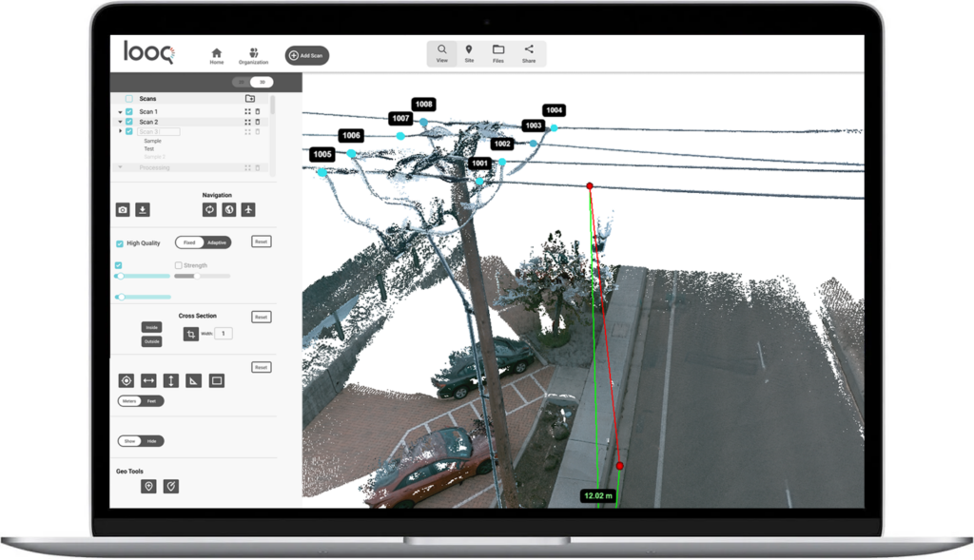The image size is (974, 560).
Task: Expand the Scan 3 entry
Action: point(120,130)
